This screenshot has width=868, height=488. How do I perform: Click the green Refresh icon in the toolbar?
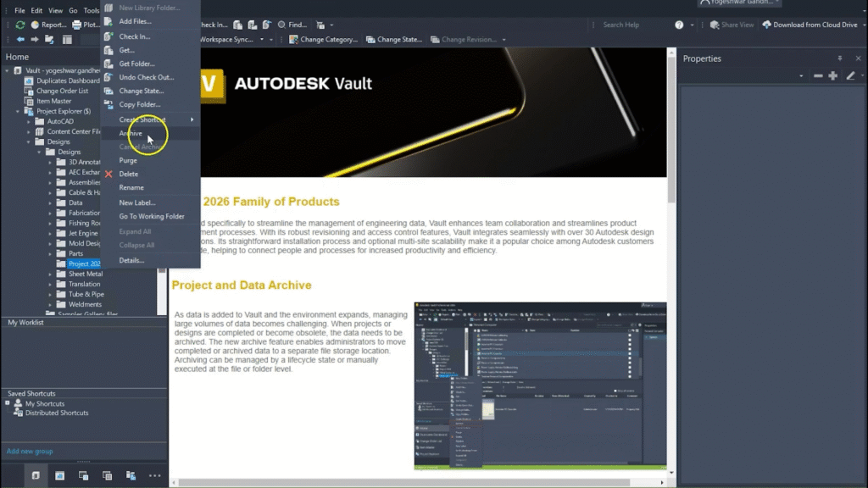point(20,25)
